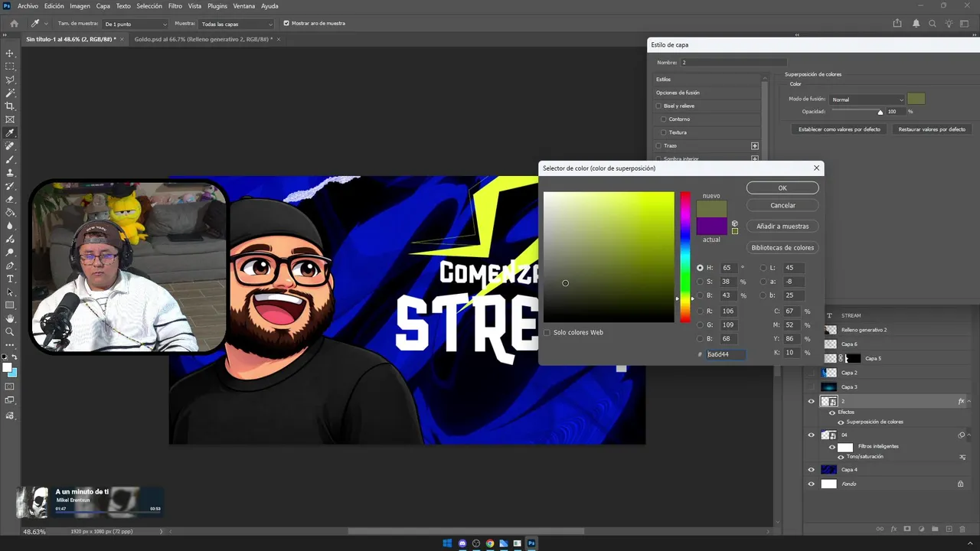The width and height of the screenshot is (980, 551).
Task: Click Establecer como valores por defecto
Action: pyautogui.click(x=839, y=129)
